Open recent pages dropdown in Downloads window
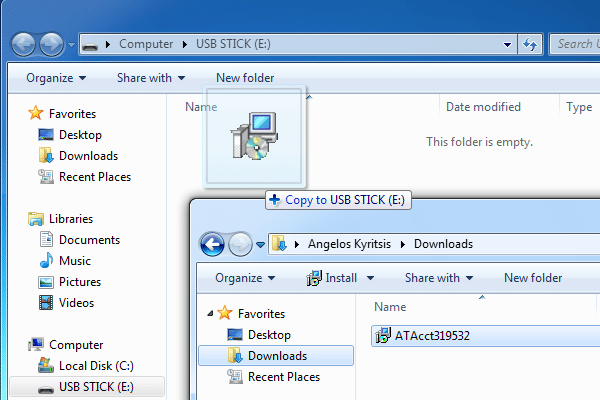The width and height of the screenshot is (600, 400). [261, 245]
